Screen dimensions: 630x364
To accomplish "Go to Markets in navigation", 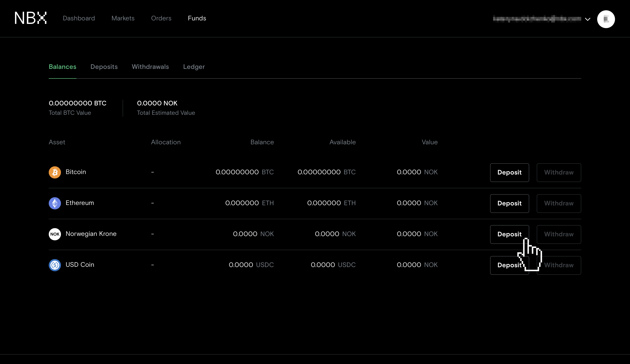I will 123,18.
